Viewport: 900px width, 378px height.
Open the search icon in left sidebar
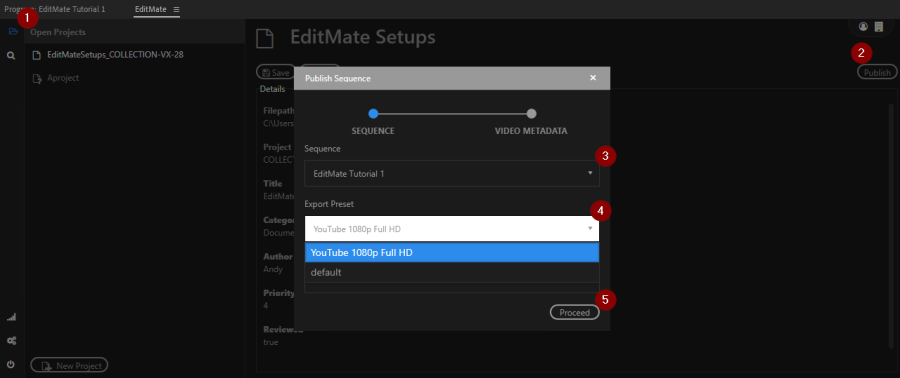[x=11, y=56]
